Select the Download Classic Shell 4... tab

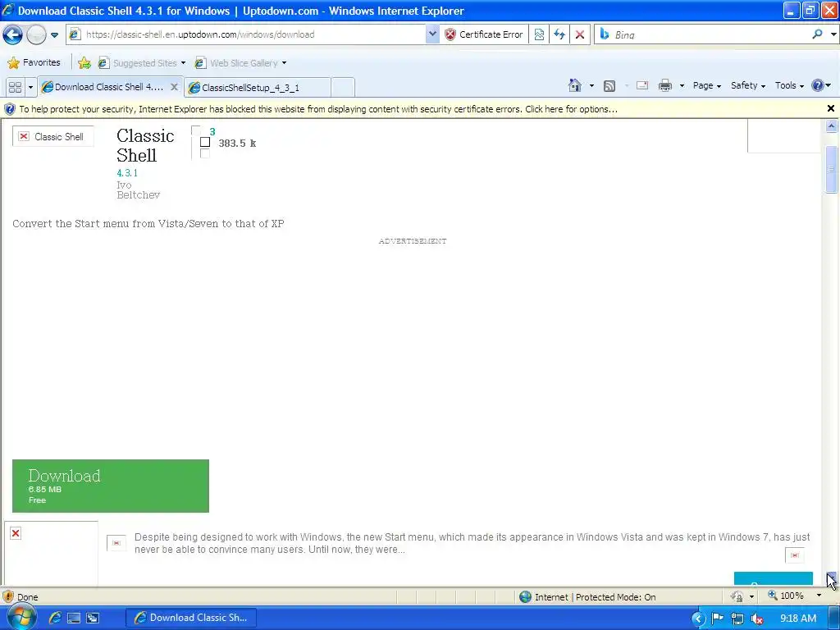coord(109,87)
